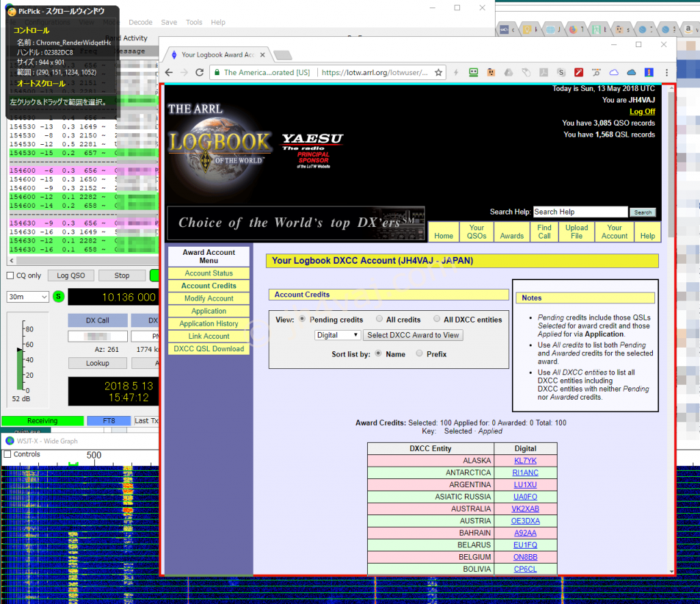Click the YAESU sponsor logo
700x604 pixels.
tap(312, 150)
